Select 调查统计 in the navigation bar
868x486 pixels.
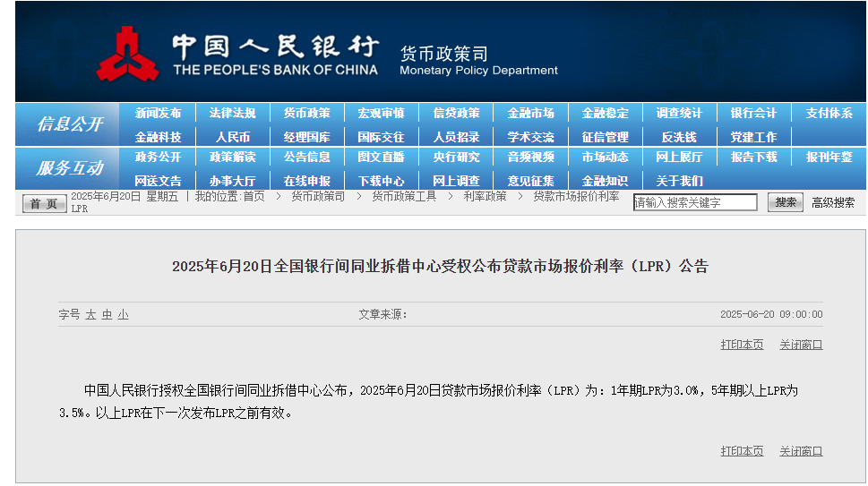pyautogui.click(x=679, y=114)
